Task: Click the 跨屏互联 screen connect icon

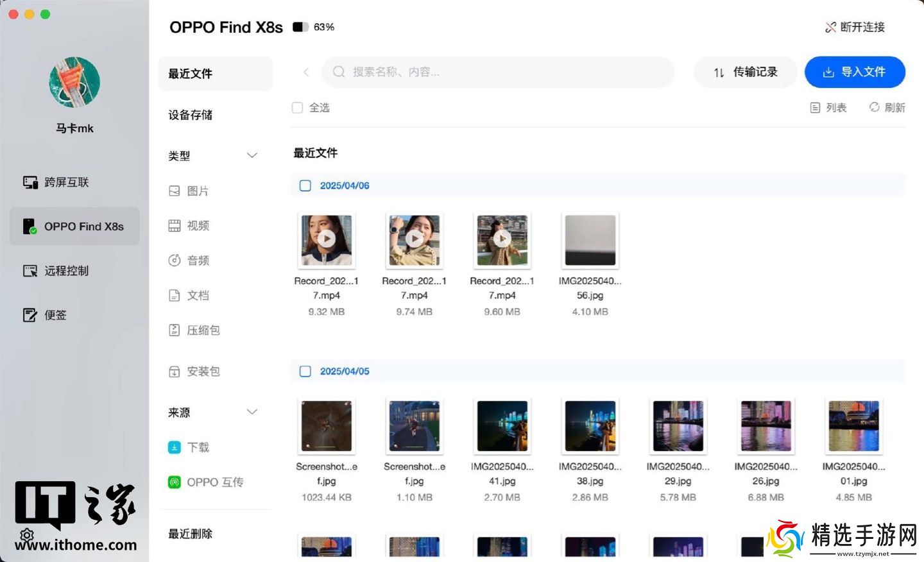Action: click(30, 183)
